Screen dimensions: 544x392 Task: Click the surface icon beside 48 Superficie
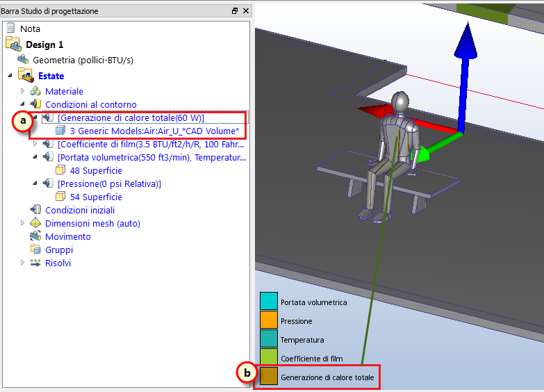[60, 170]
